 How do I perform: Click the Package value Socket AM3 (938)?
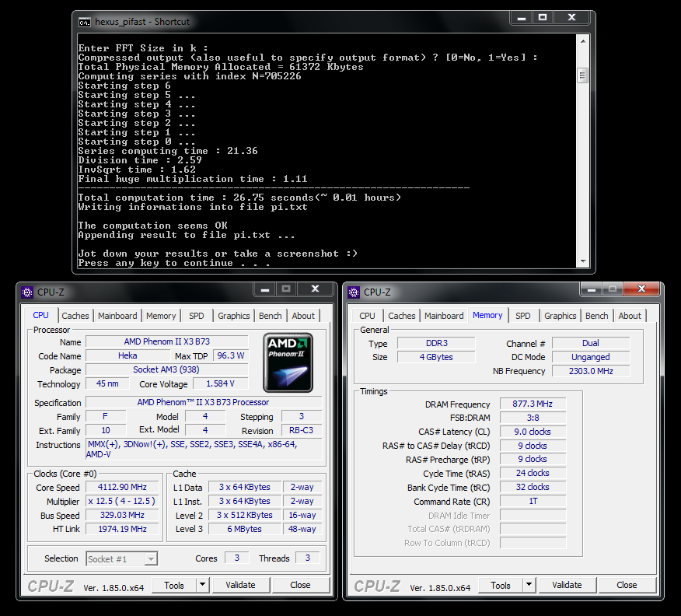[167, 369]
